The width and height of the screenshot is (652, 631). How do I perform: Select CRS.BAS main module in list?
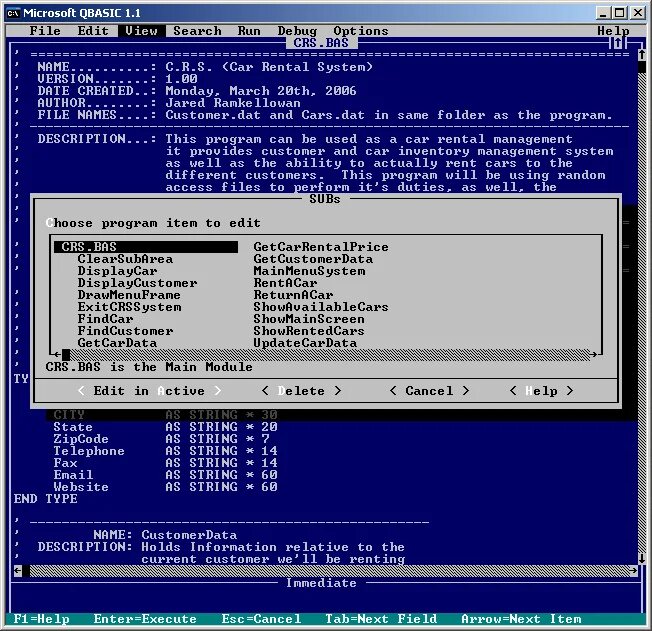(146, 247)
